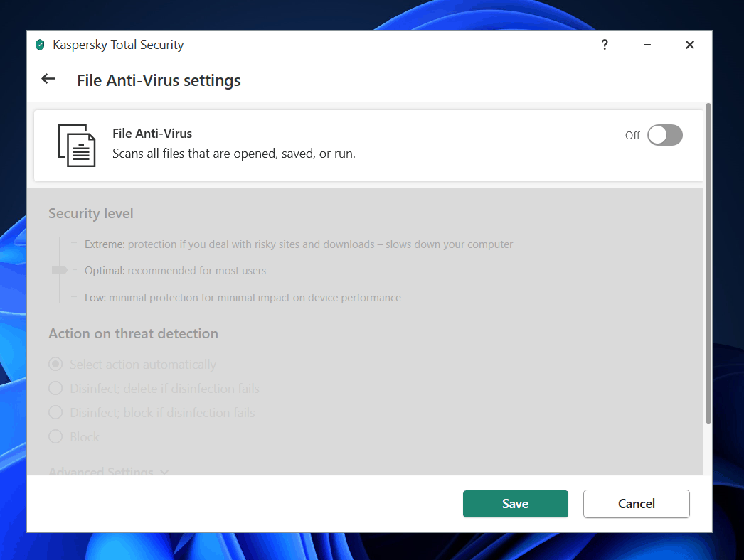Image resolution: width=744 pixels, height=560 pixels.
Task: Select the Block radio option
Action: point(55,437)
